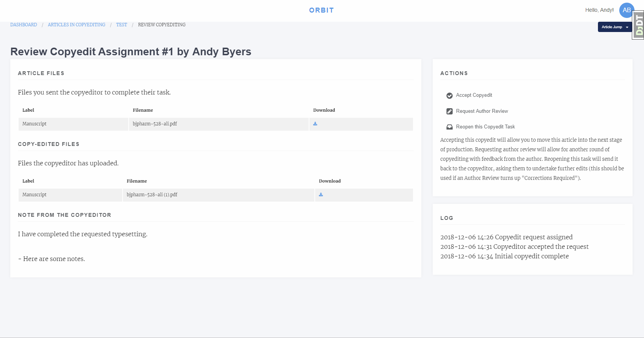Click the Article Jump caret arrow

coord(627,27)
